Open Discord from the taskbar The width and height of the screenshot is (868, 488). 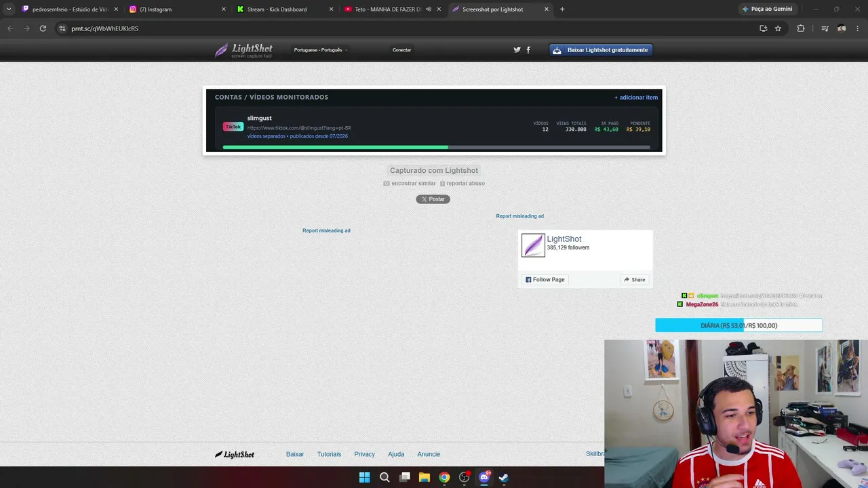[484, 477]
